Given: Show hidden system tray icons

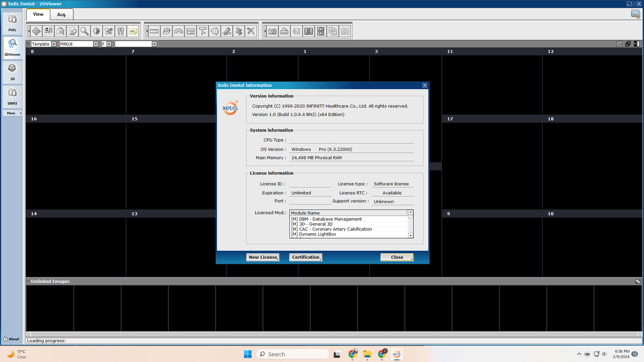Looking at the screenshot, I should click(x=579, y=354).
